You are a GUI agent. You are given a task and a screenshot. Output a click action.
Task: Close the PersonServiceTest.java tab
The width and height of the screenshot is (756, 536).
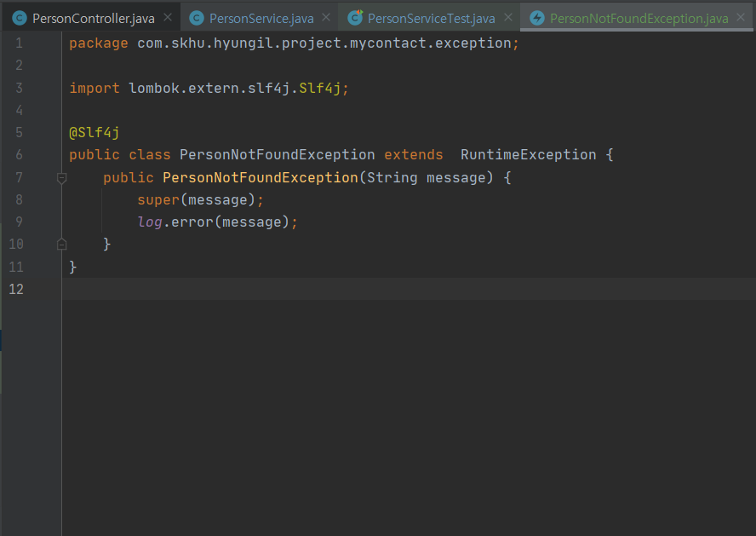pyautogui.click(x=508, y=17)
